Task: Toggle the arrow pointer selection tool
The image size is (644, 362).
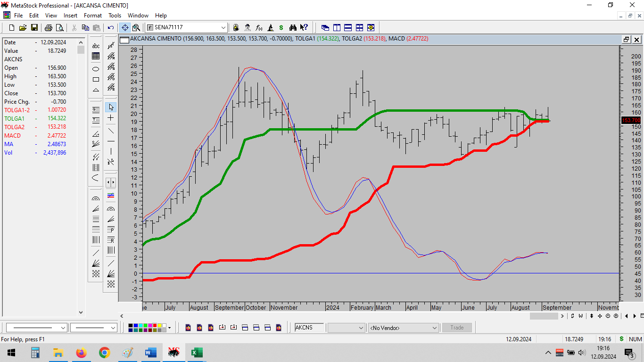Action: click(x=111, y=107)
